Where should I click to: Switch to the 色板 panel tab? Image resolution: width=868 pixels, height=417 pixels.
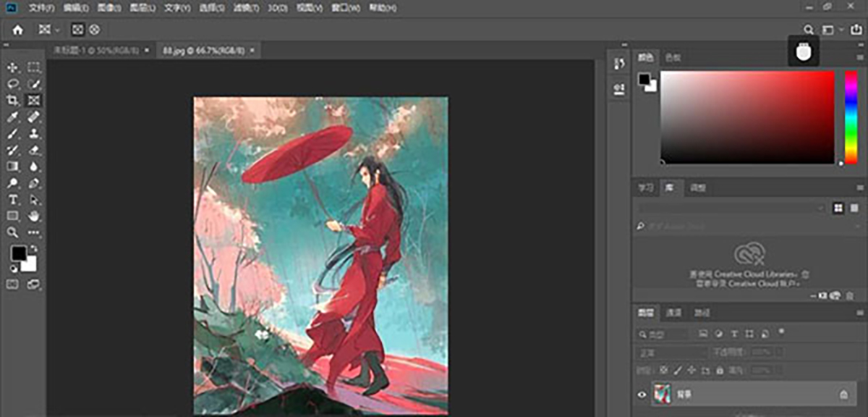point(673,57)
